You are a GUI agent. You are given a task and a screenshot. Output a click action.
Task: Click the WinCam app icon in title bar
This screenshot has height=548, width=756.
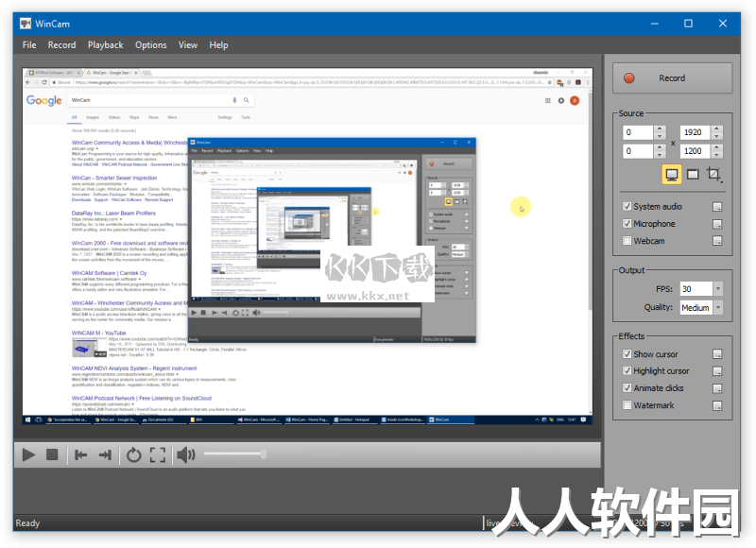point(26,24)
